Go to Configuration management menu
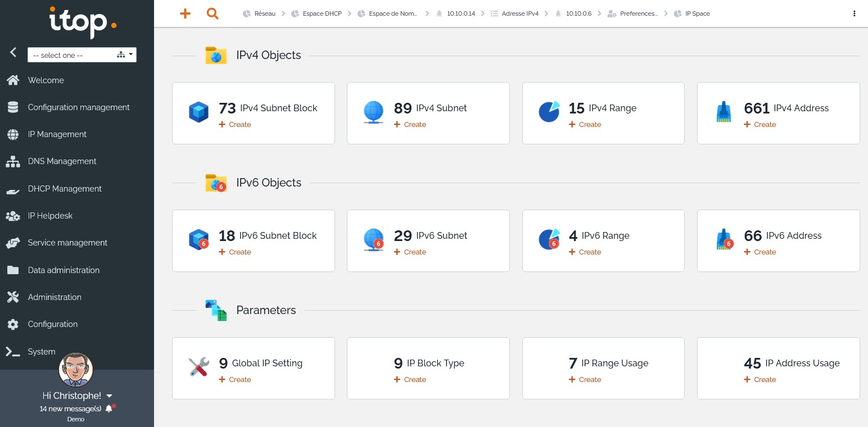 [79, 107]
